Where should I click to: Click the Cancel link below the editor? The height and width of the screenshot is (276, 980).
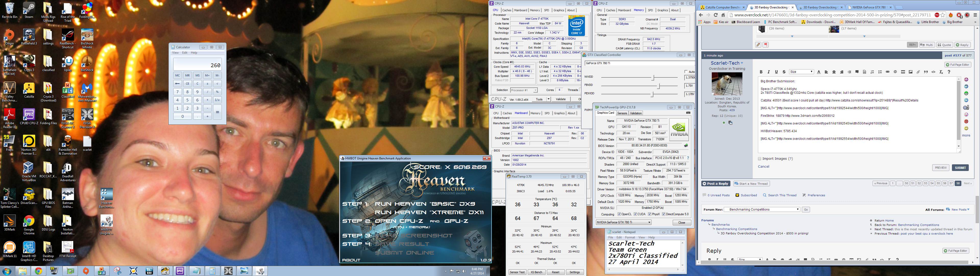coord(764,167)
